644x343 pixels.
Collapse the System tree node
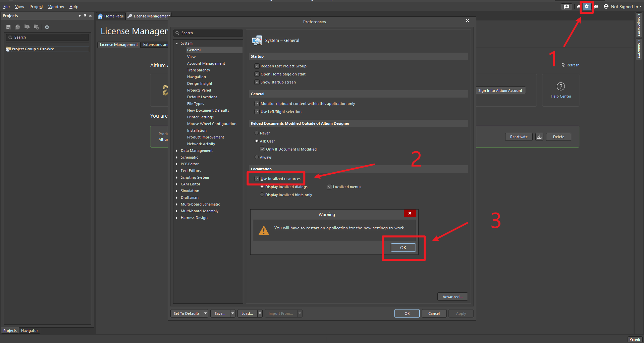pos(177,44)
